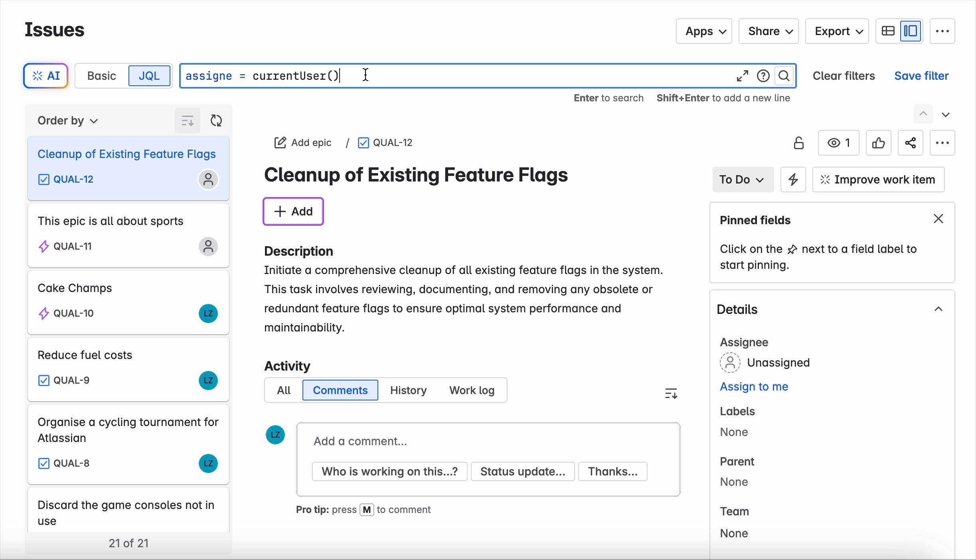
Task: Run the search with magnifier icon
Action: pyautogui.click(x=784, y=76)
